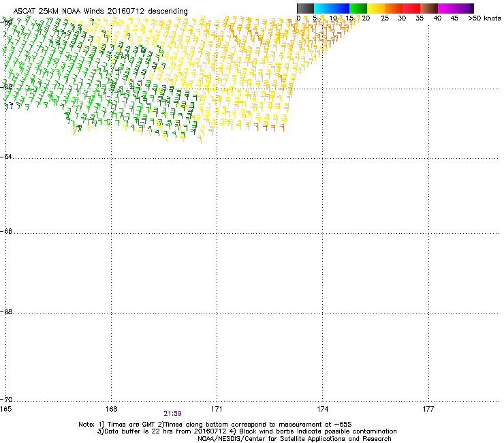The width and height of the screenshot is (504, 443).
Task: Click longitude label '177' on bottom axis
Action: point(428,409)
